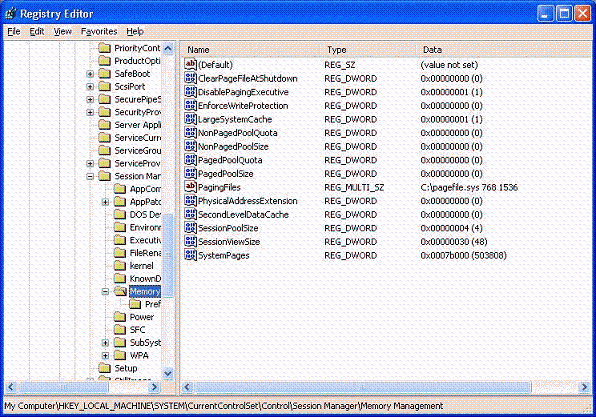
Task: Select the KnownDLLs tree key
Action: (x=145, y=279)
